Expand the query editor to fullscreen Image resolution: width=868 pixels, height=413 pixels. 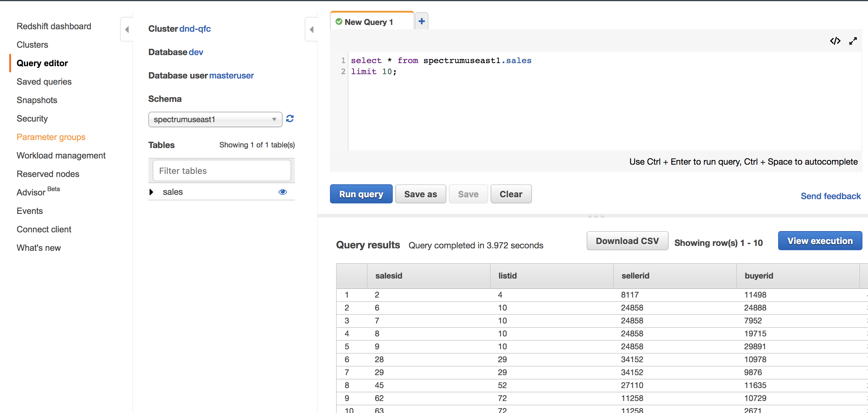[854, 41]
